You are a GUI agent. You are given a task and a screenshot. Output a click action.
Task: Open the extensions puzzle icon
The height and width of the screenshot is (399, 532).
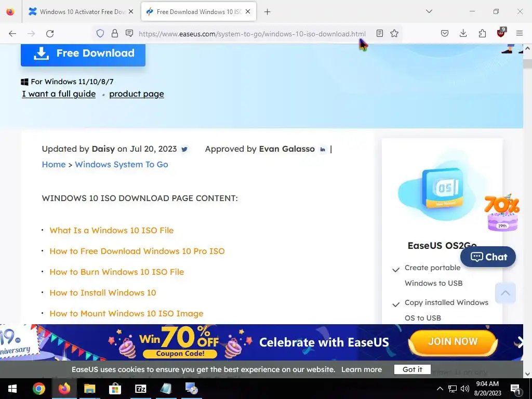[482, 33]
